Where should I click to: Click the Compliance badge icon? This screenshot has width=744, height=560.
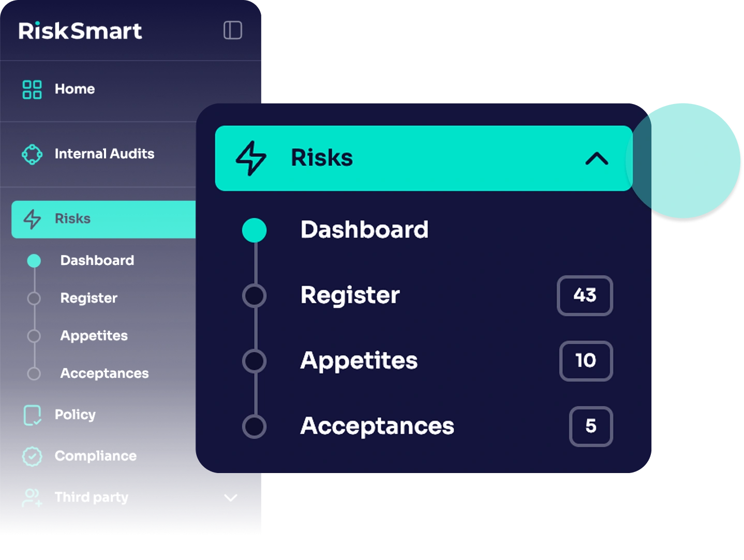(32, 456)
